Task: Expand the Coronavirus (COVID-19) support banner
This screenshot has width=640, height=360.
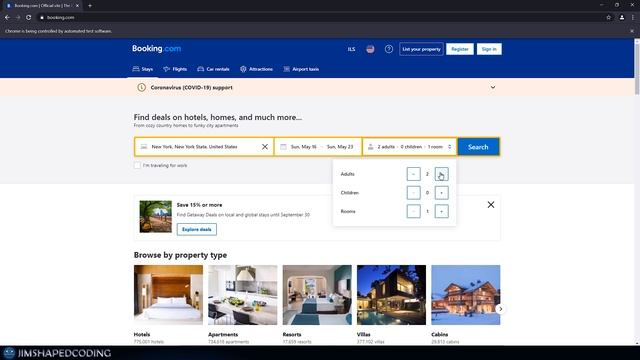Action: point(493,87)
